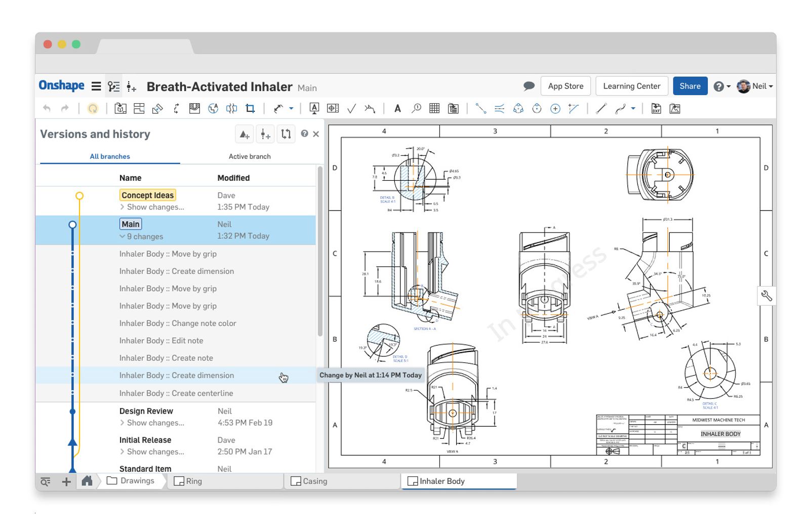This screenshot has width=810, height=532.
Task: Click the compare versions toggle icon
Action: pyautogui.click(x=286, y=135)
